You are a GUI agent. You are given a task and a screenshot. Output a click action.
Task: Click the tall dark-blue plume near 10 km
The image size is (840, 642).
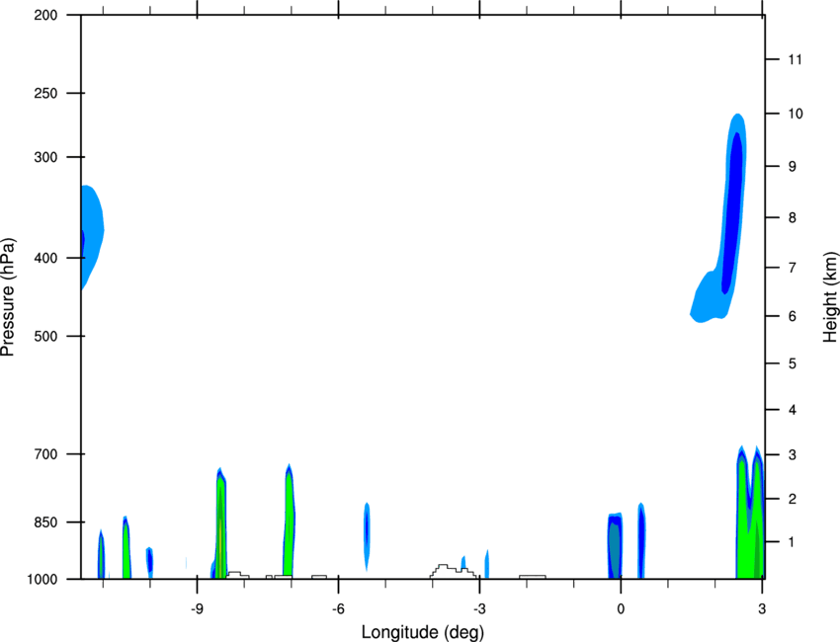(733, 214)
